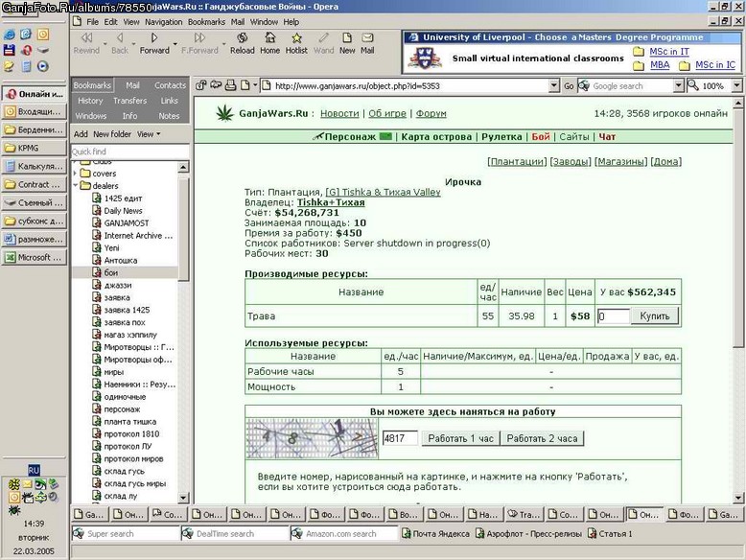This screenshot has width=746, height=560.
Task: Open the Window menu
Action: tap(264, 22)
